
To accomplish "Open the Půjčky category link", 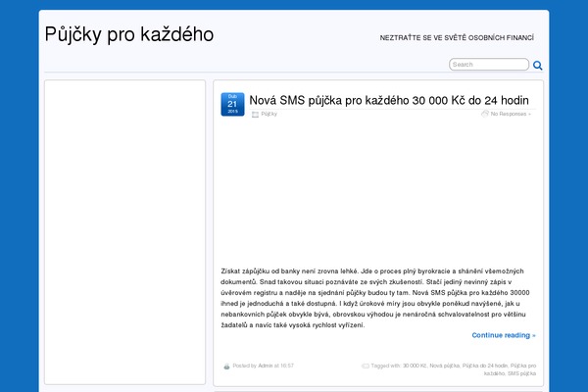I will click(x=269, y=115).
